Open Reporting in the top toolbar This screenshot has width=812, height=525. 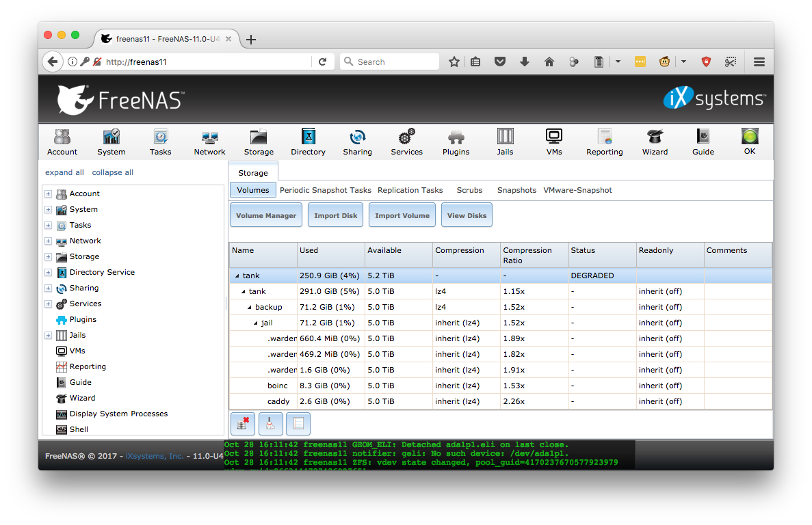(x=604, y=142)
